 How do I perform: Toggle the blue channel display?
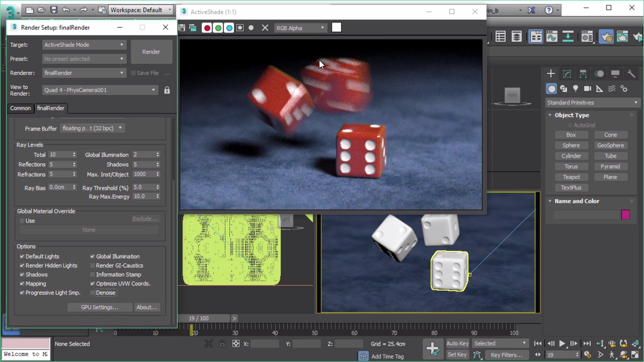(229, 28)
